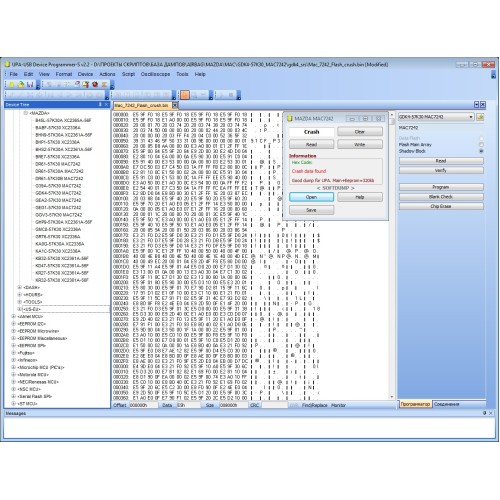This screenshot has width=500, height=500.
Task: Expand the HOURS tree node
Action: (x=20, y=294)
